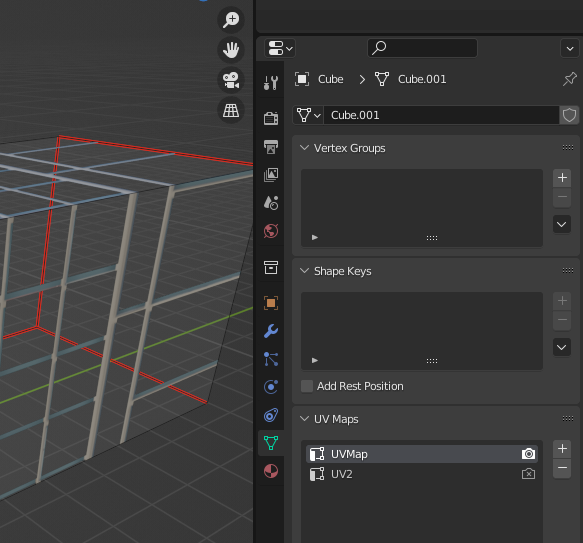Viewport: 583px width, 543px height.
Task: Toggle UVMap active render camera icon
Action: tap(528, 454)
